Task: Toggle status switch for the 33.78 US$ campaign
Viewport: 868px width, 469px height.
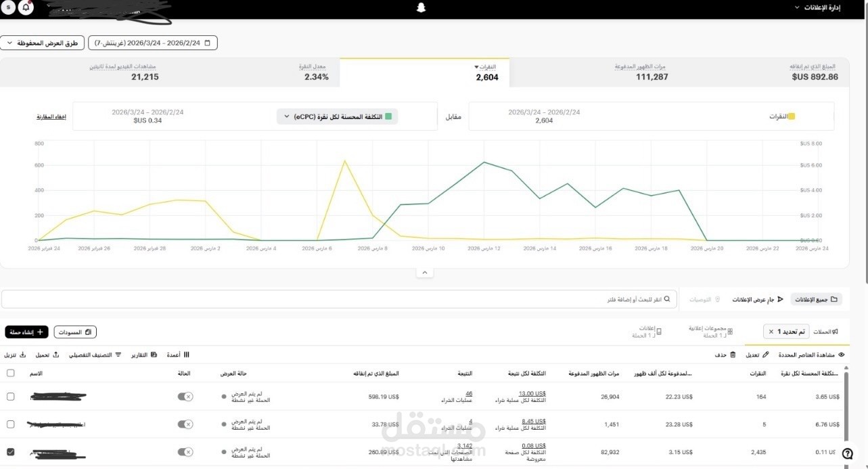Action: tap(185, 424)
